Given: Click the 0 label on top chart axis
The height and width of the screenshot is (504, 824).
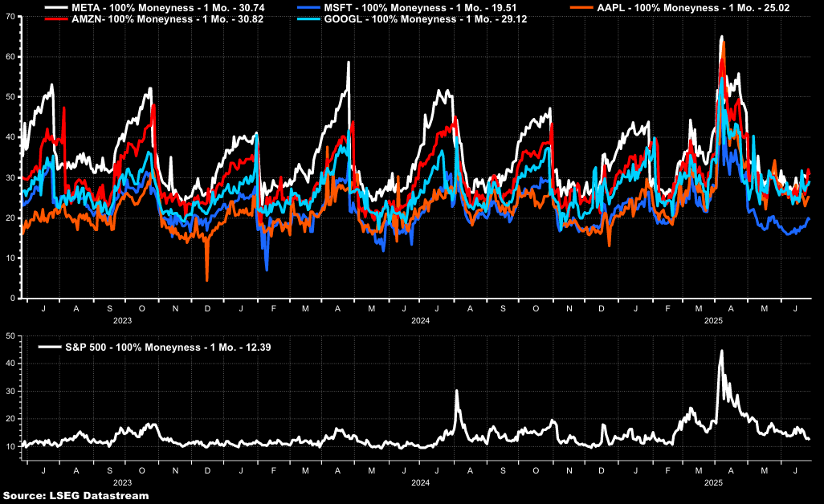Looking at the screenshot, I should (13, 299).
